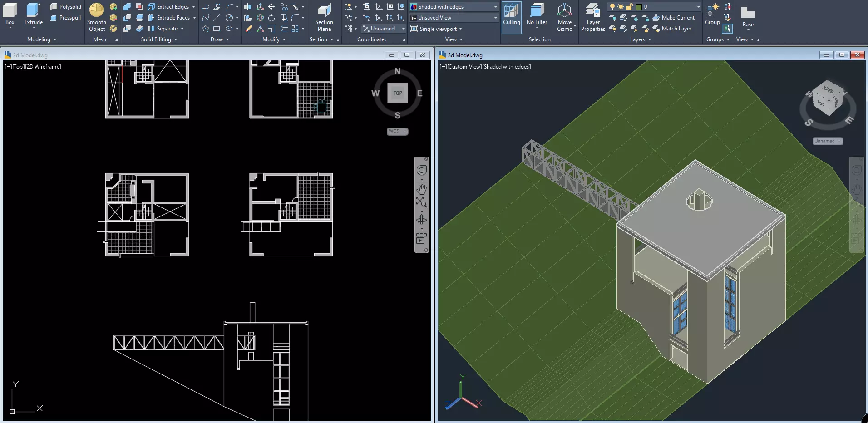Open the Unsaved View dropdown
The image size is (868, 423).
click(454, 18)
